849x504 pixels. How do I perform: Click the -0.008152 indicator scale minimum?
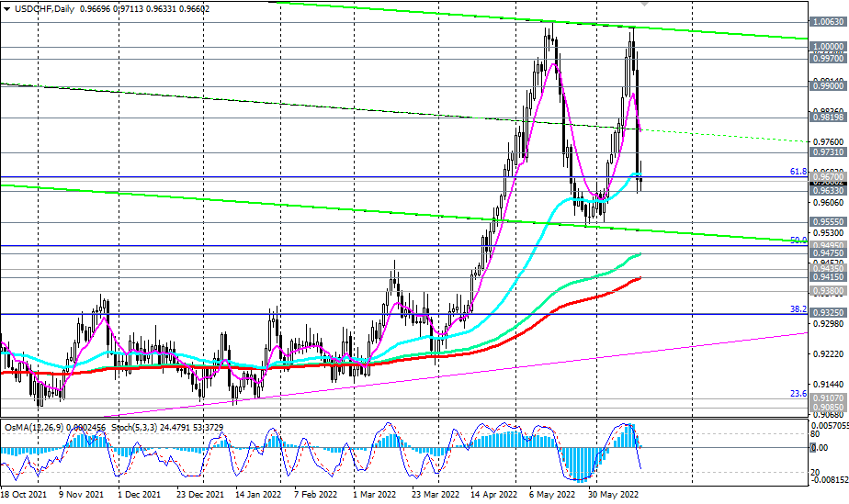coord(828,479)
